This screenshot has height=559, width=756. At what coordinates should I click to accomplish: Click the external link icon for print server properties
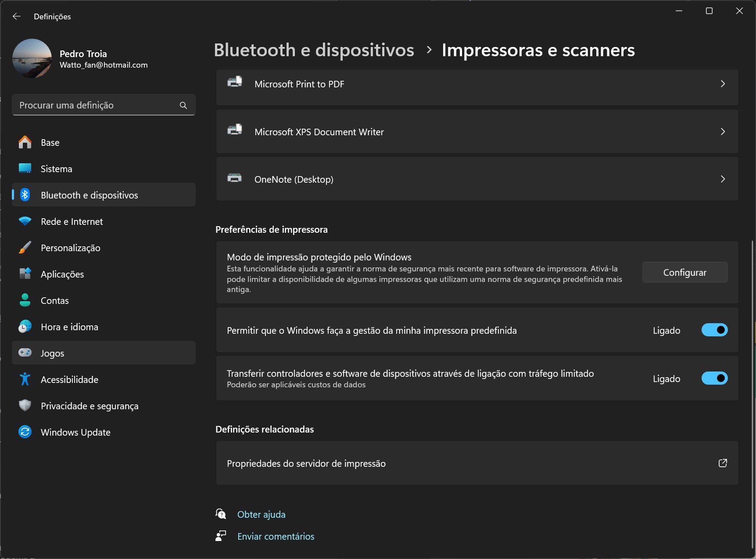(723, 463)
